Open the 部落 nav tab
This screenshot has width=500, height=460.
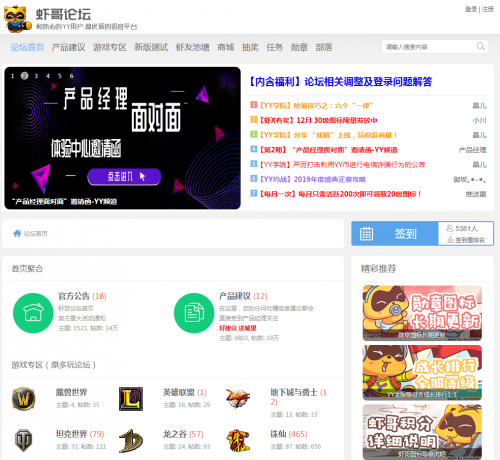click(324, 47)
